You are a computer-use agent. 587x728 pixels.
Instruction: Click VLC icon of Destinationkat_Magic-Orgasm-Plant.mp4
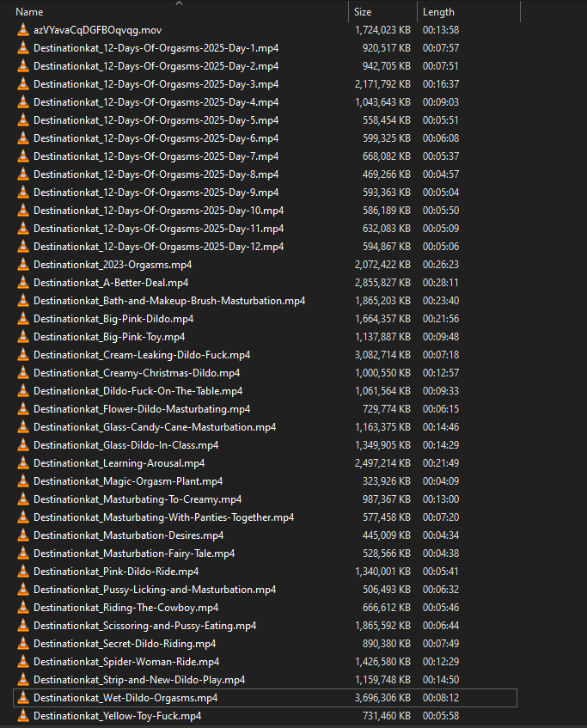tap(22, 481)
